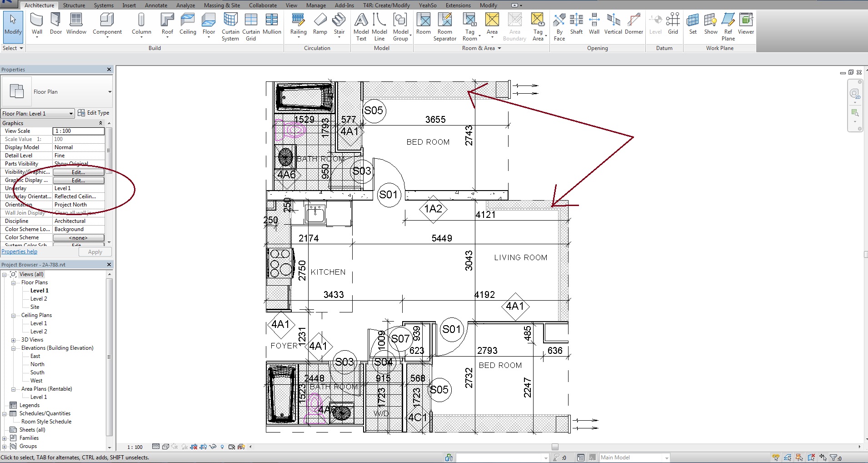Open the Properties help link
Viewport: 868px width, 463px height.
pyautogui.click(x=20, y=252)
